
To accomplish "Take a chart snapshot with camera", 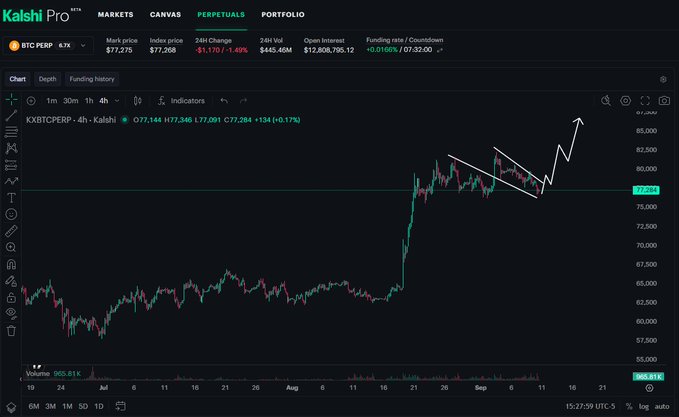I will pos(664,101).
